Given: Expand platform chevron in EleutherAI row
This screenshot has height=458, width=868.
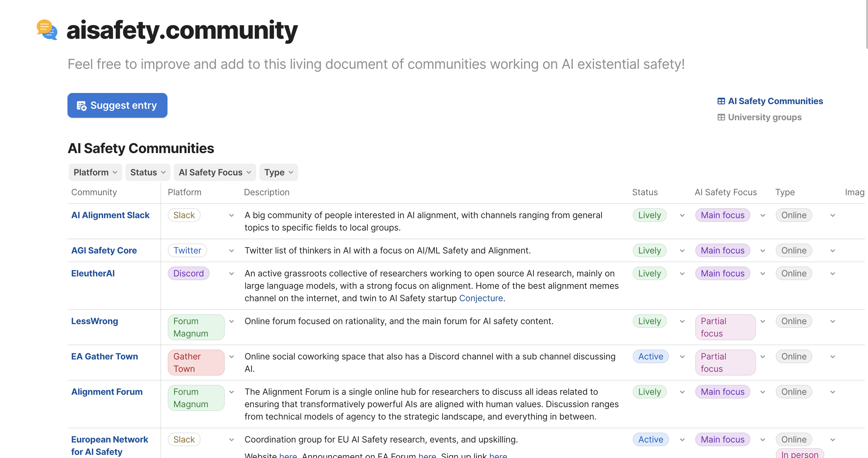Looking at the screenshot, I should (x=232, y=274).
